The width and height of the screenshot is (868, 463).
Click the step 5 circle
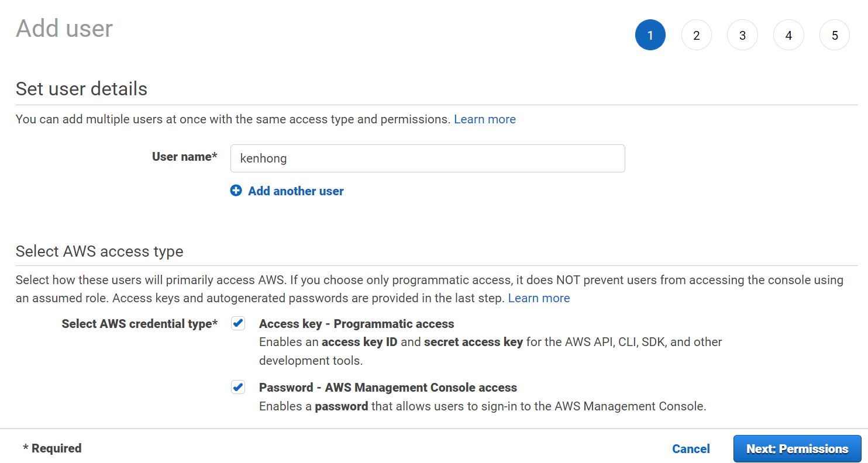(x=835, y=35)
